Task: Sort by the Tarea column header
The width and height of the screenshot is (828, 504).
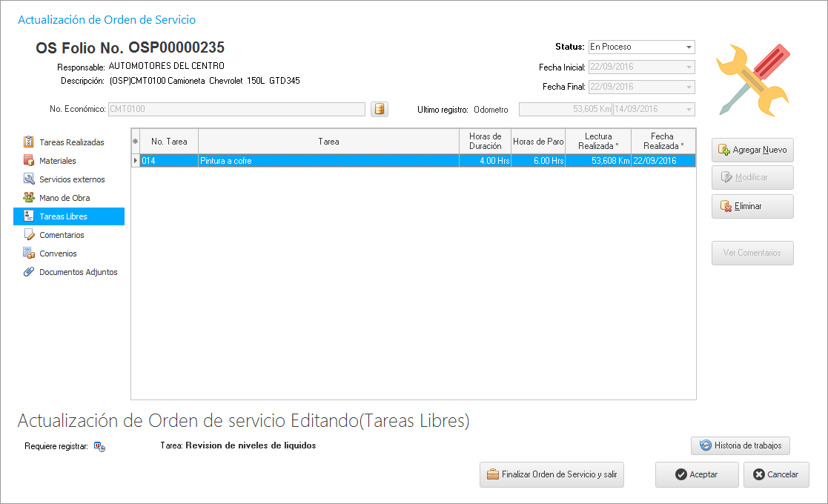Action: coord(328,141)
